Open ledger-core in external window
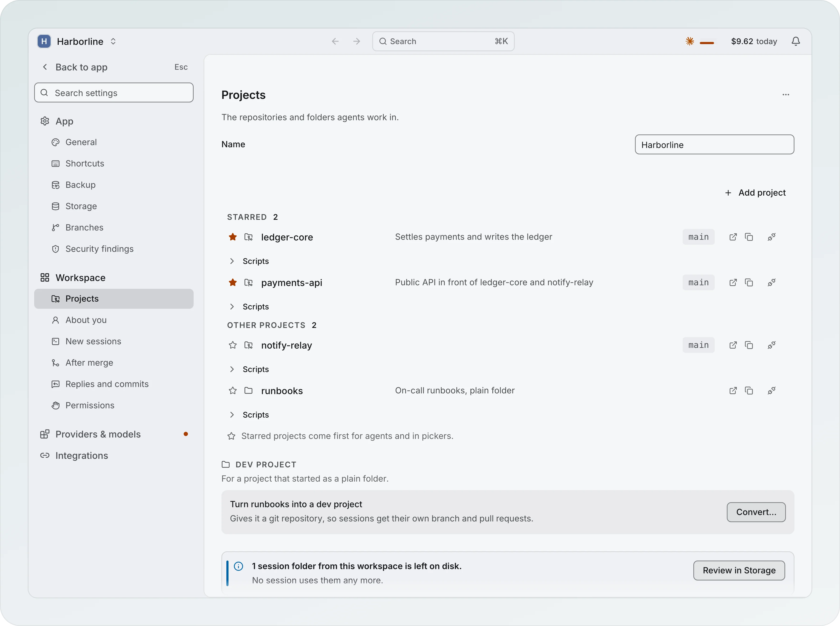 733,237
